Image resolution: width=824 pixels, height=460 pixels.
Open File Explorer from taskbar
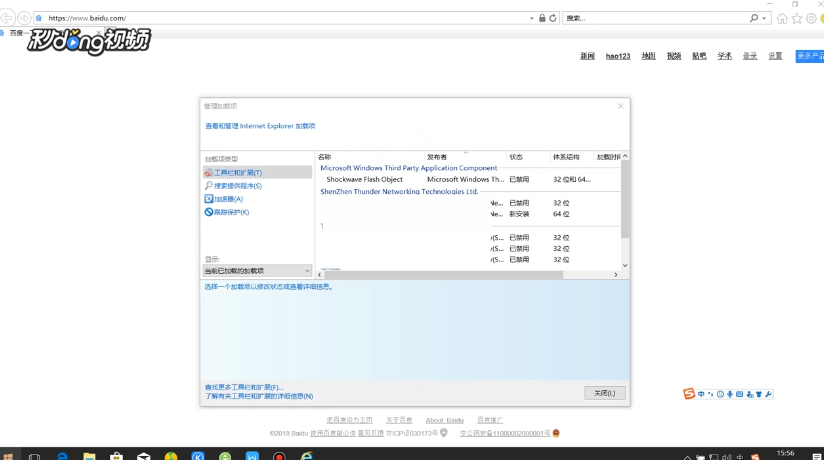[89, 456]
